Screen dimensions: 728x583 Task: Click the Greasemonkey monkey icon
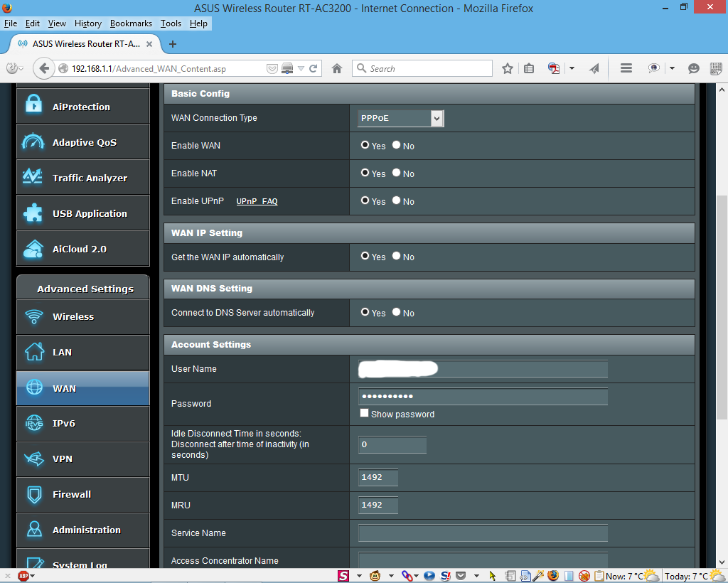(x=375, y=576)
